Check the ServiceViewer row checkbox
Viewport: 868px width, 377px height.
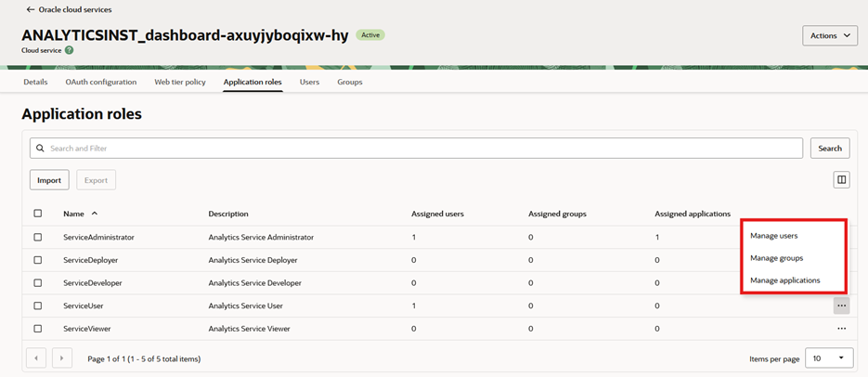[38, 329]
